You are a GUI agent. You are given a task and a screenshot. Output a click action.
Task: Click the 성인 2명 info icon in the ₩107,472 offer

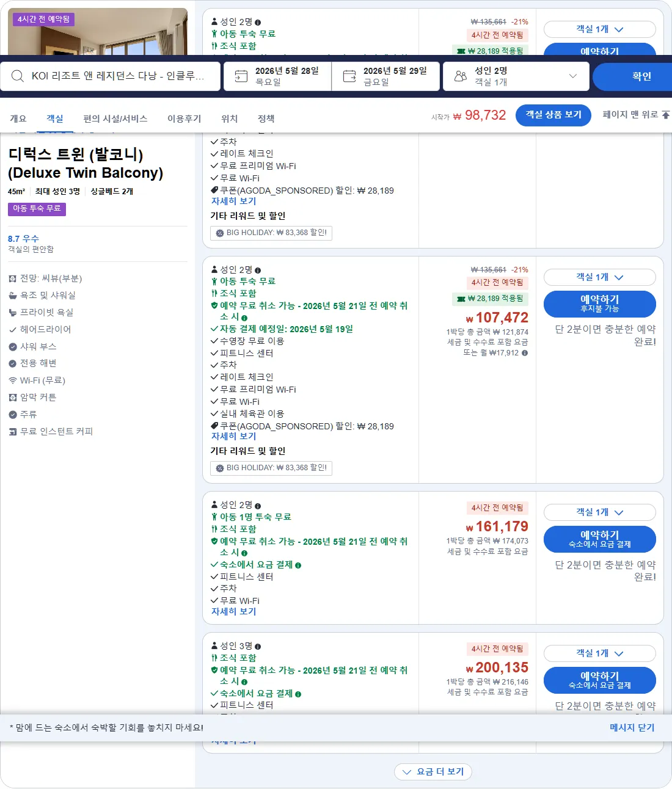[258, 270]
